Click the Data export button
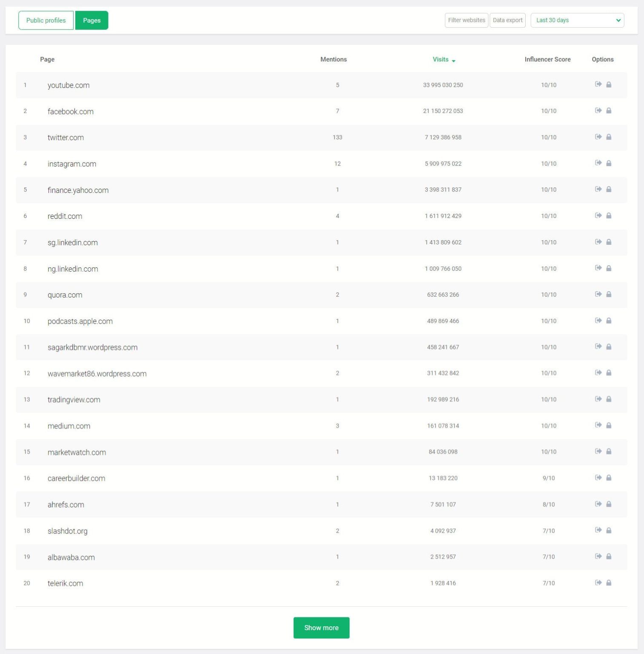 (507, 20)
